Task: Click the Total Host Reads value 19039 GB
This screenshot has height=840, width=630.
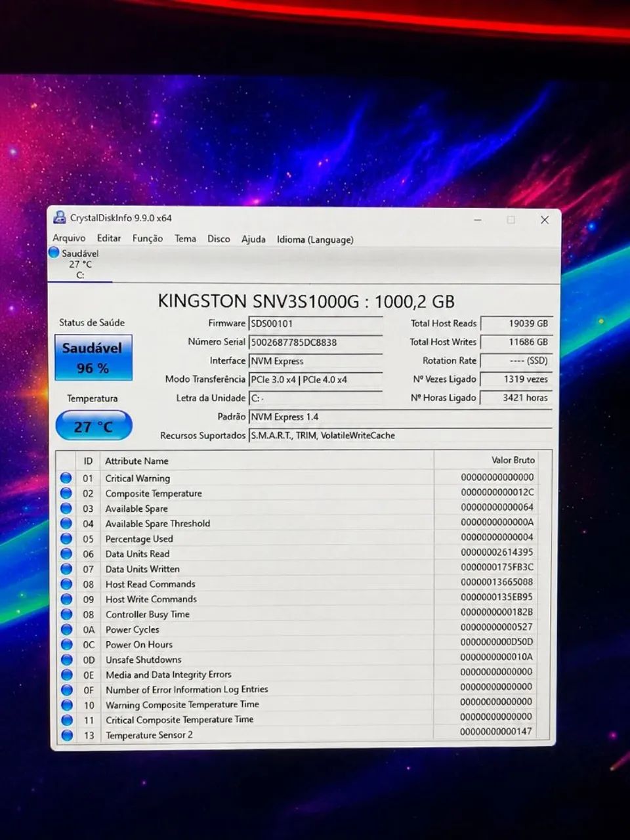Action: [x=516, y=324]
